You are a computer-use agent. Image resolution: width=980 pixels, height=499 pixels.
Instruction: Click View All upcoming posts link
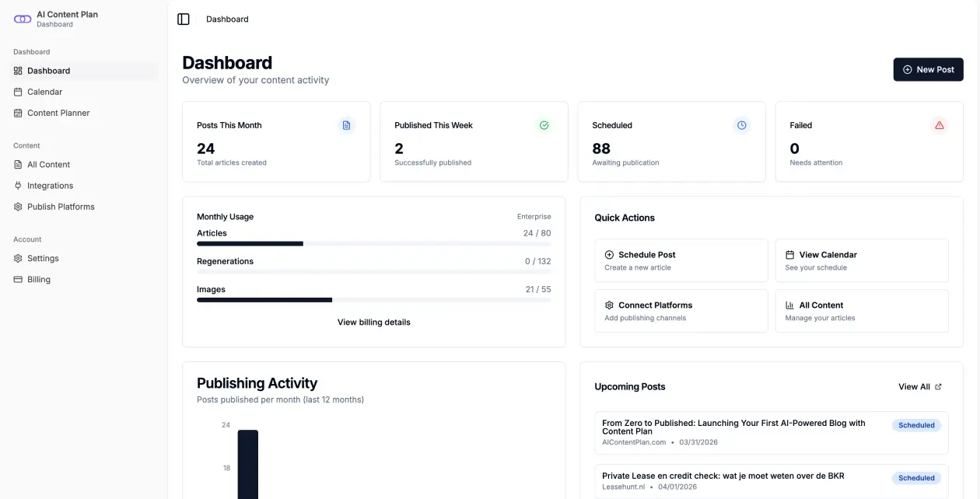[920, 387]
